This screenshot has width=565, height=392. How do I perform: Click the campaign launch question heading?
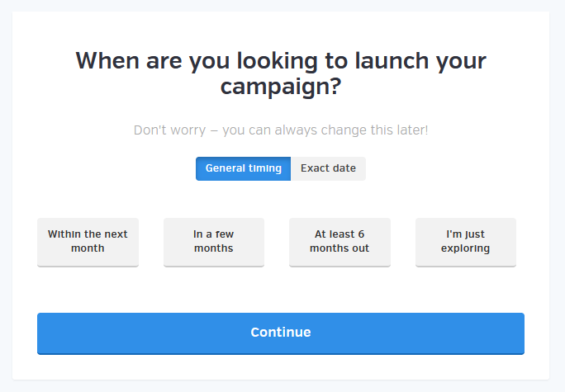click(281, 73)
